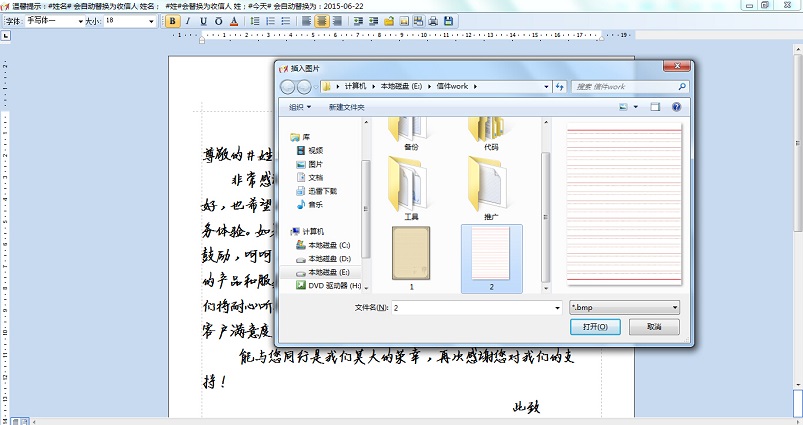Image resolution: width=803 pixels, height=425 pixels.
Task: Click the help icon in the dialog
Action: [x=676, y=106]
